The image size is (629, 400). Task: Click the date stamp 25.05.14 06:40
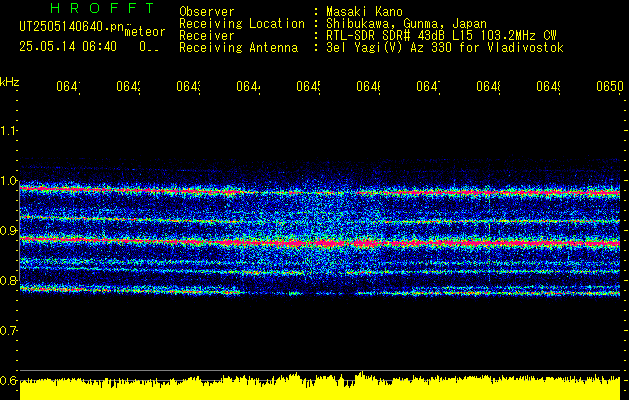coord(68,47)
